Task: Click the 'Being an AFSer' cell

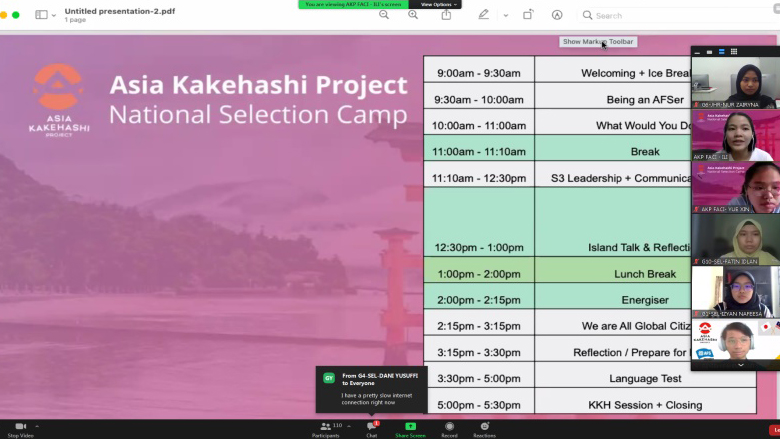Action: click(613, 95)
